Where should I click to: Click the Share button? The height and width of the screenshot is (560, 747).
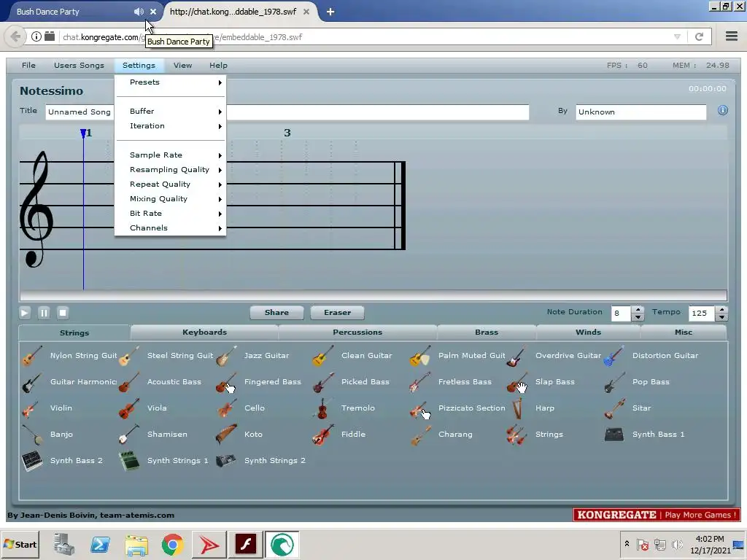click(x=276, y=313)
